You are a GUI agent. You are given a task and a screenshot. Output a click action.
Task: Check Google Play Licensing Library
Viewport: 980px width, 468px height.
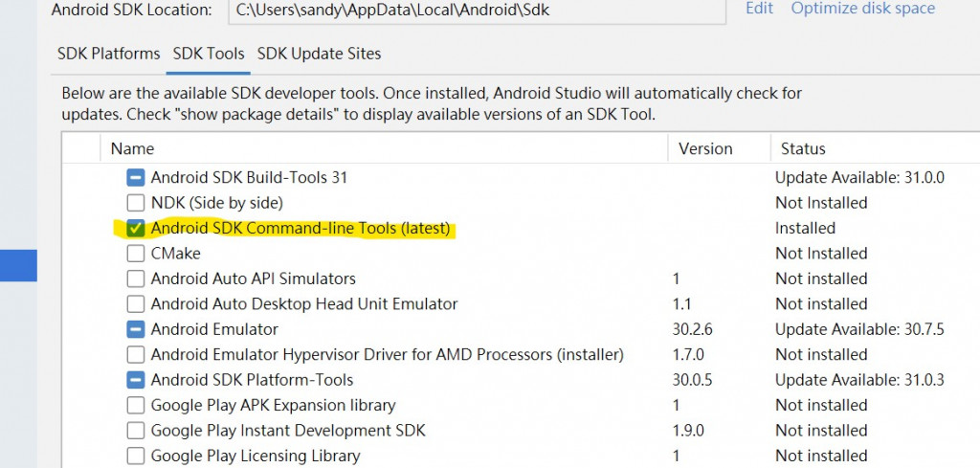(136, 457)
